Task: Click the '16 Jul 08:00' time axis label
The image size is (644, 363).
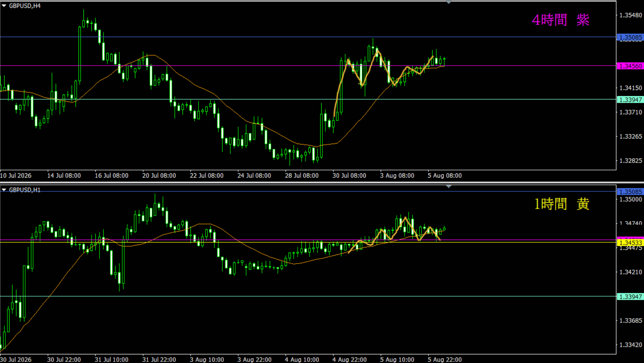Action: 111,175
